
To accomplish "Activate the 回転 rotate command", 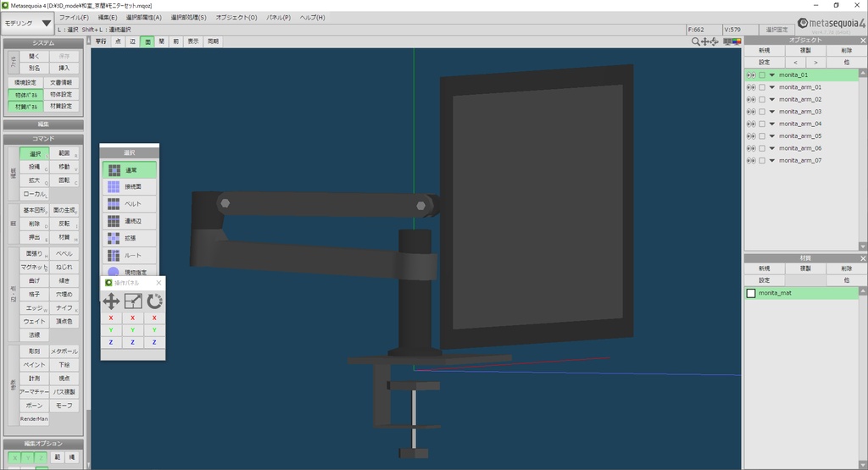I will (x=64, y=180).
